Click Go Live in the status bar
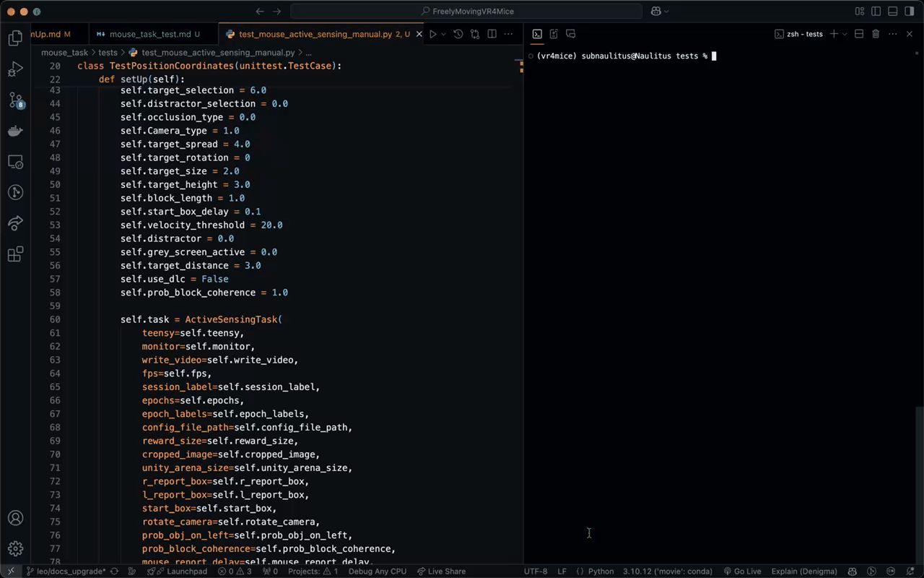 (742, 571)
